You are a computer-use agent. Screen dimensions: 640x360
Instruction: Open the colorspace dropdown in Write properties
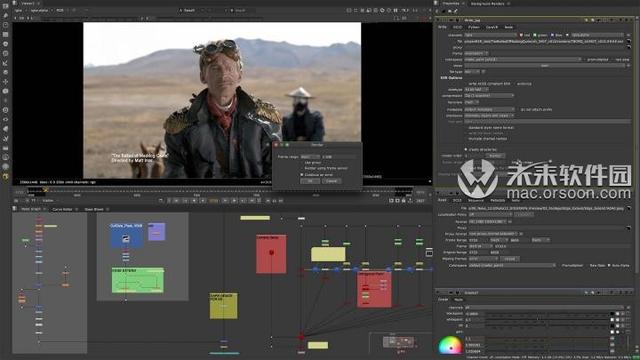tap(523, 60)
